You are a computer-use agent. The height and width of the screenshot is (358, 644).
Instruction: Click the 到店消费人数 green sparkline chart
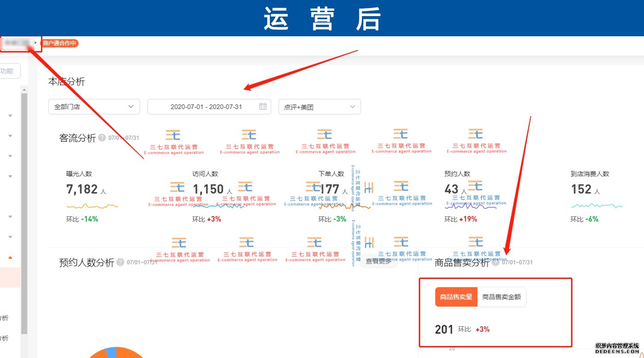tap(597, 206)
